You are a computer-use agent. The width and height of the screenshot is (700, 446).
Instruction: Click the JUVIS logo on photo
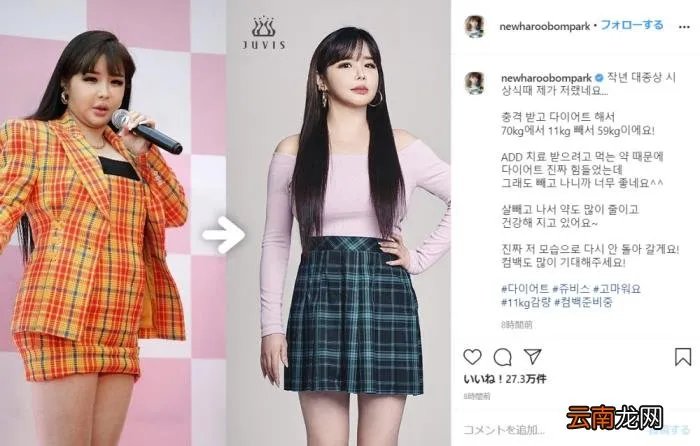click(264, 33)
